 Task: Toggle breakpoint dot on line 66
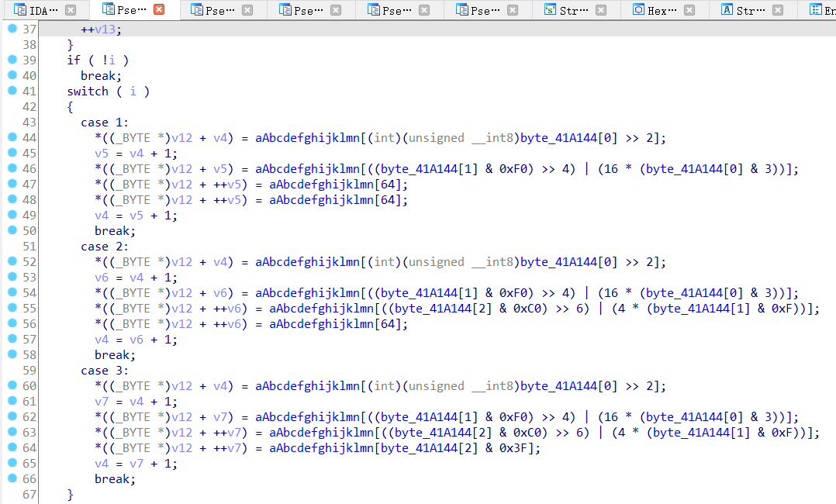(12, 478)
